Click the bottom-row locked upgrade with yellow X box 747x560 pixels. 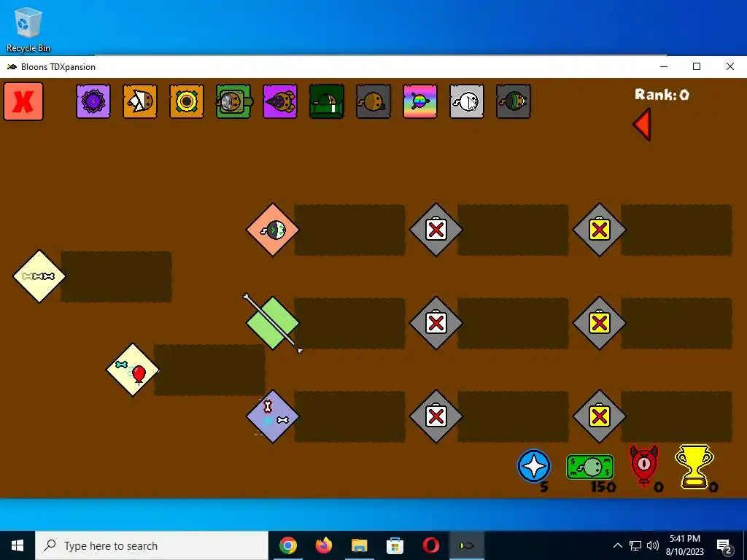tap(600, 416)
